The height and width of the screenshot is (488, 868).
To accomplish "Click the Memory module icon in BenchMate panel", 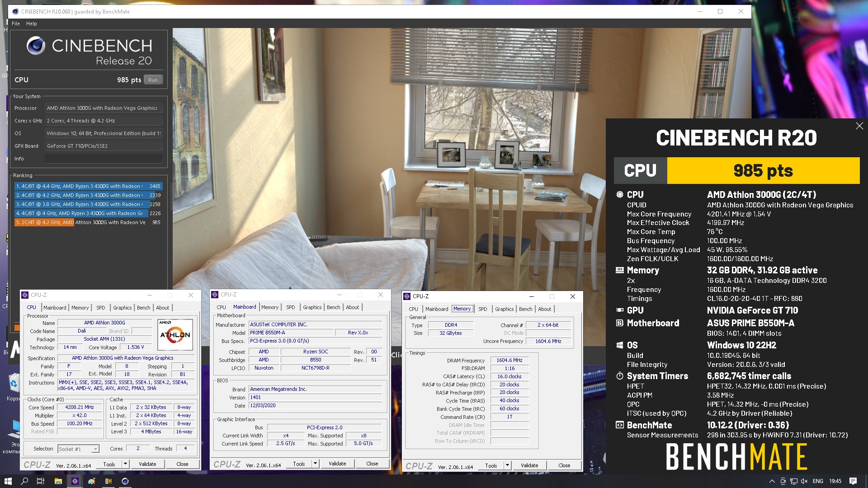I will coord(620,270).
